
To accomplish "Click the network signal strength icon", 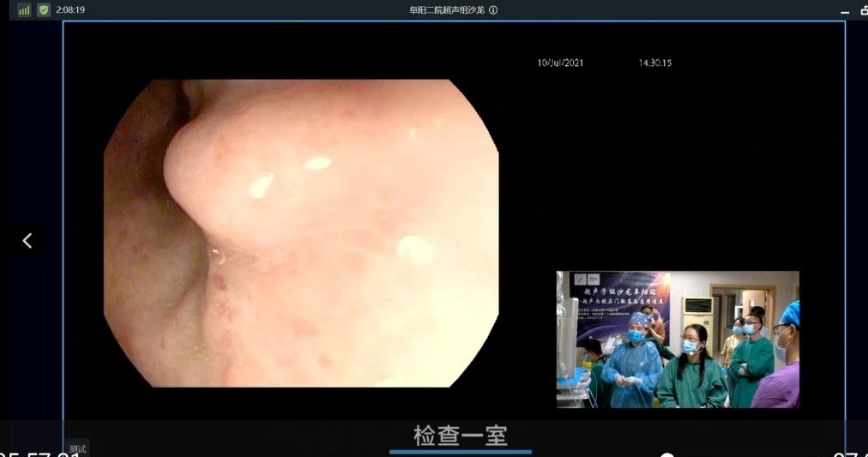I will pyautogui.click(x=24, y=10).
